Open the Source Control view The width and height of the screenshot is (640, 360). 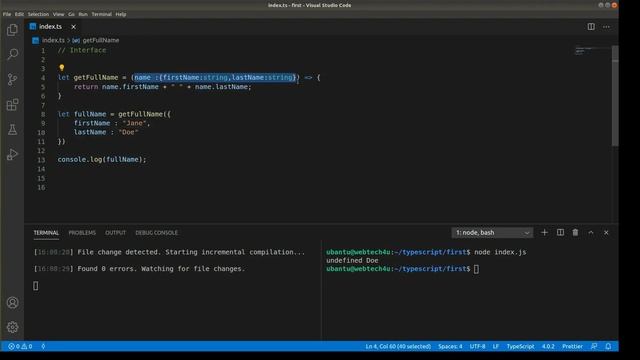[x=12, y=79]
